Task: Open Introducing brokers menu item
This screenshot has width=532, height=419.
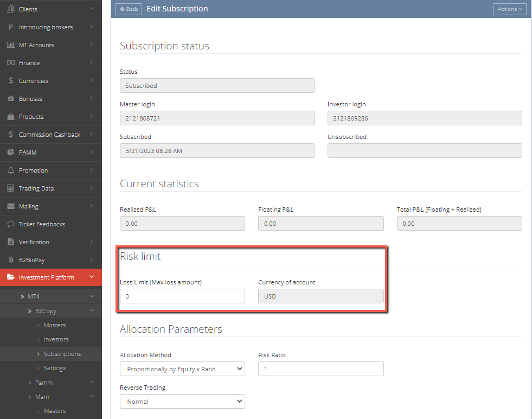Action: tap(51, 27)
